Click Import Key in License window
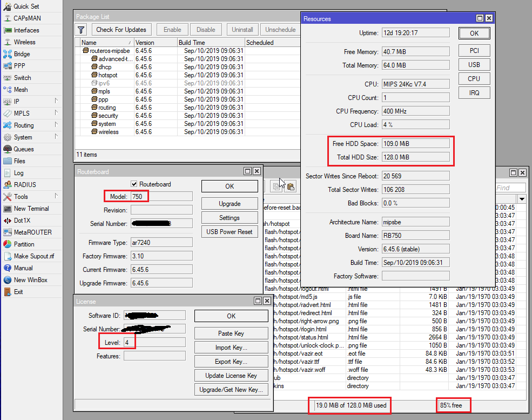The image size is (532, 420). coord(231,348)
